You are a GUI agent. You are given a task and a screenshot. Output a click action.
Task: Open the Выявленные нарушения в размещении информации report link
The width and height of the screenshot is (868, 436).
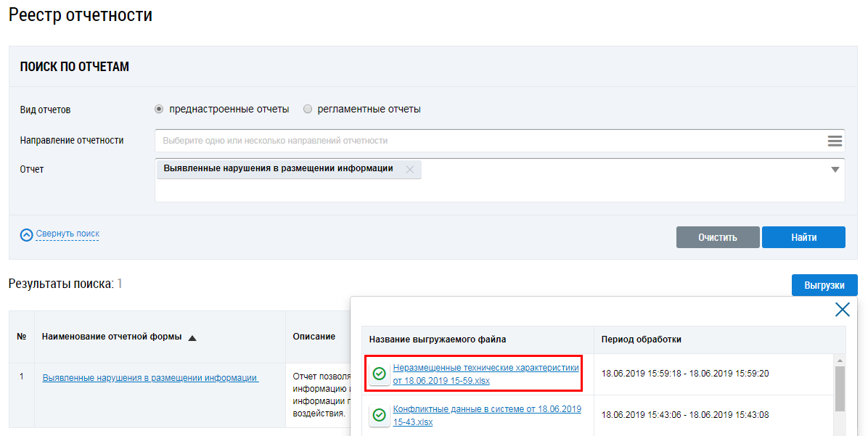(150, 377)
